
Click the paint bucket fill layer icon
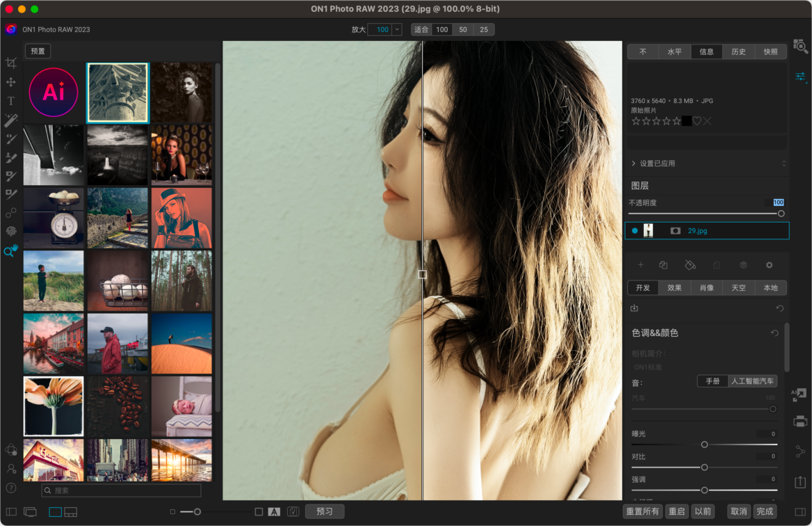pyautogui.click(x=690, y=265)
